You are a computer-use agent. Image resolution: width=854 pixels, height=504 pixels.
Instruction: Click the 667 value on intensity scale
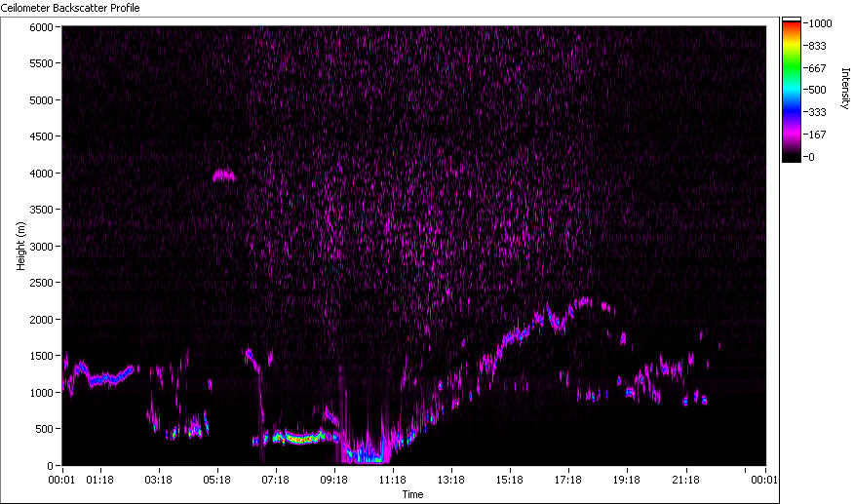pyautogui.click(x=817, y=68)
